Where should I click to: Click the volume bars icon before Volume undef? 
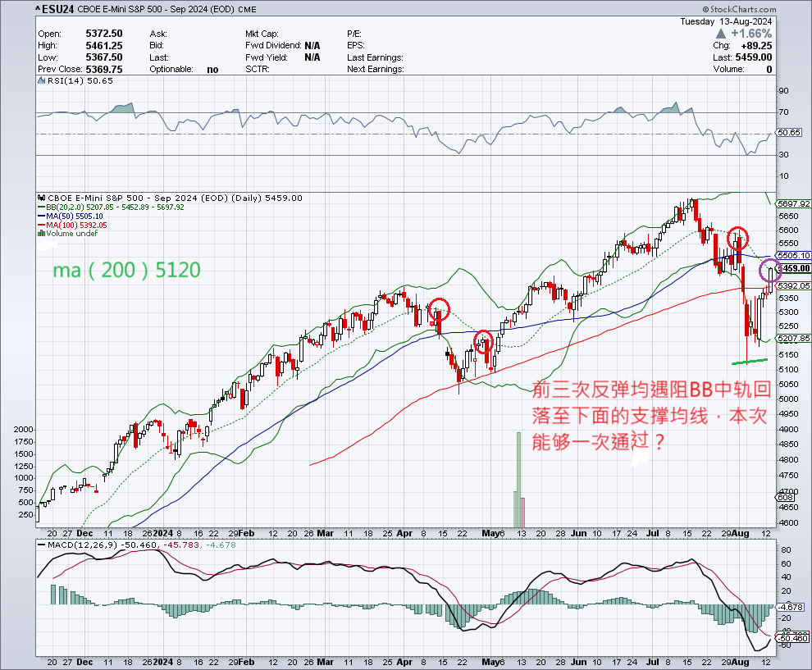point(42,234)
